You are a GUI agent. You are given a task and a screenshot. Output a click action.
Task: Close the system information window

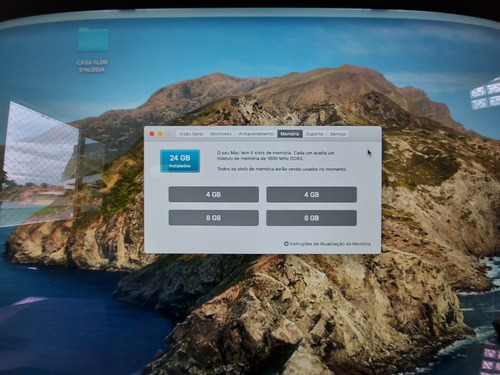[x=152, y=134]
